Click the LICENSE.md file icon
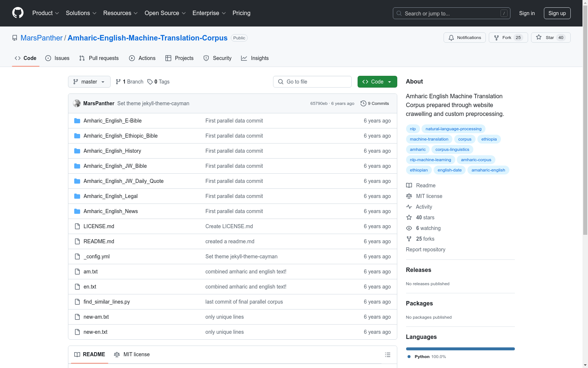 (77, 226)
